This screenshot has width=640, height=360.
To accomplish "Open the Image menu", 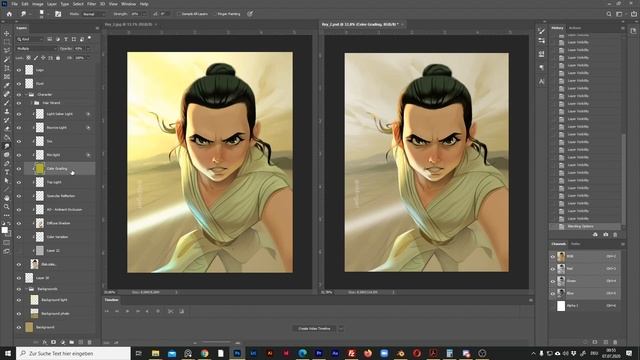I will pyautogui.click(x=38, y=4).
